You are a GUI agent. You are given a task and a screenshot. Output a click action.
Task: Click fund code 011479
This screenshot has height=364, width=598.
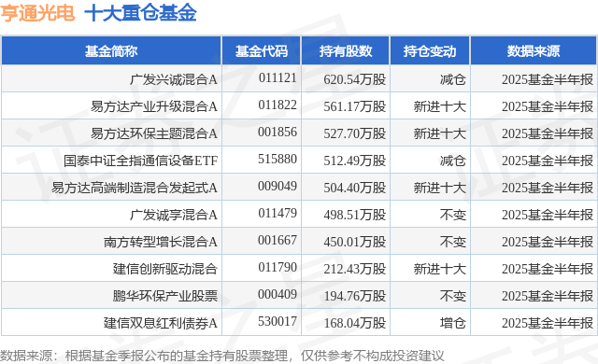coord(278,213)
